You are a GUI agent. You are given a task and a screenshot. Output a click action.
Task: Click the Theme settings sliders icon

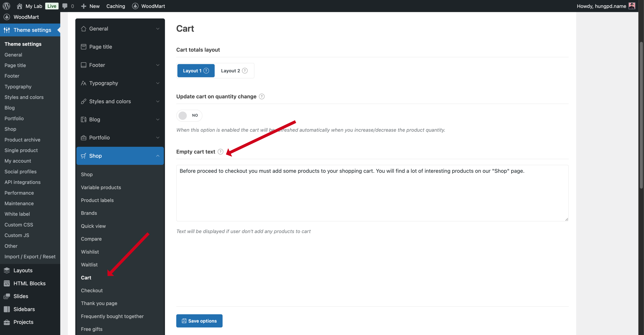coord(7,30)
